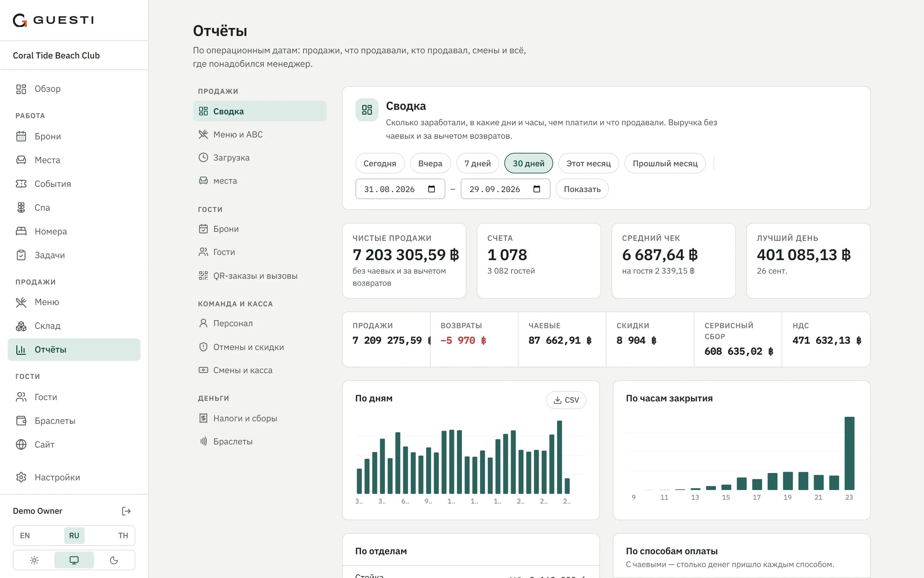Open end date calendar picker icon
This screenshot has height=578, width=924.
pyautogui.click(x=536, y=189)
